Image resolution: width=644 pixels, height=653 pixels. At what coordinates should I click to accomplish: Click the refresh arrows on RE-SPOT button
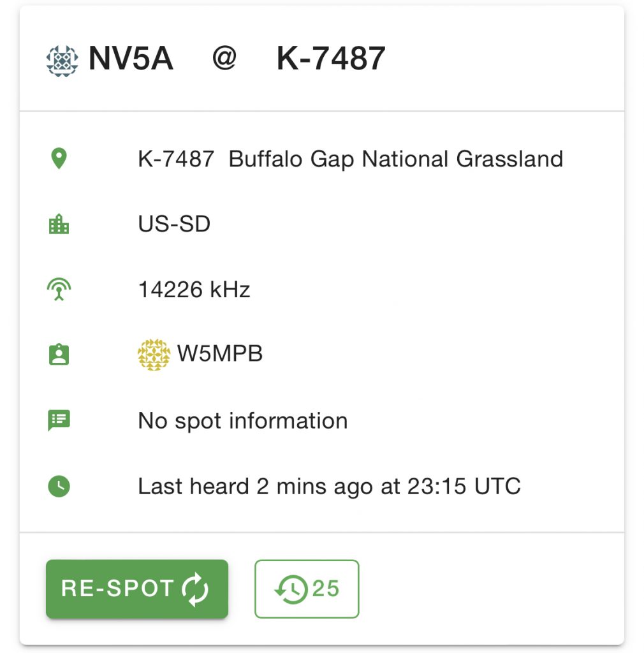pyautogui.click(x=195, y=589)
